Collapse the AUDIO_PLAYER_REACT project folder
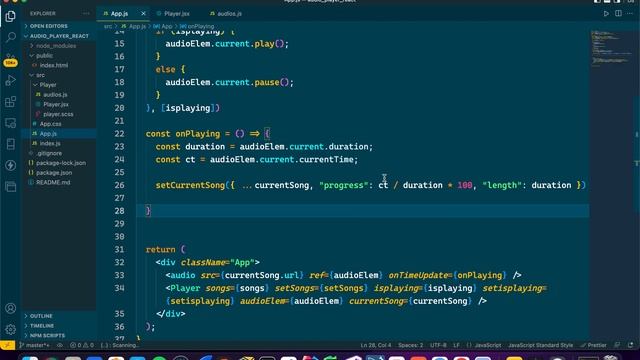 coord(59,36)
